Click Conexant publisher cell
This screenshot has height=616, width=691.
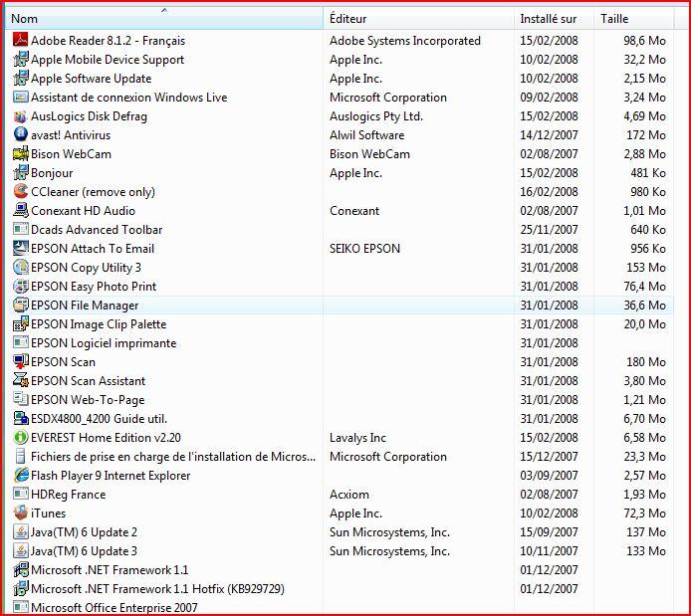354,210
